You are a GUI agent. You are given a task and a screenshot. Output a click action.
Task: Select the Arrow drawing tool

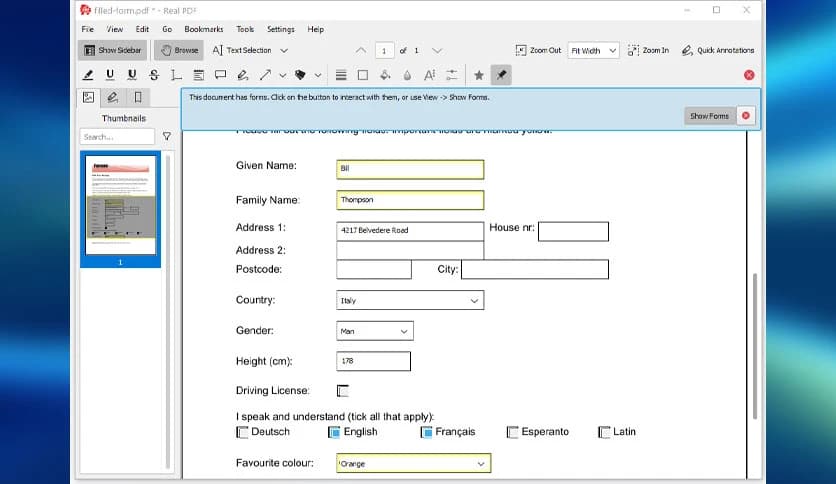[265, 75]
